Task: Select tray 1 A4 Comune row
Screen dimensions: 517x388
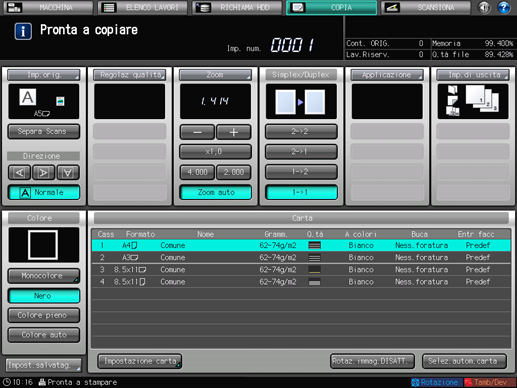Action: tap(301, 245)
